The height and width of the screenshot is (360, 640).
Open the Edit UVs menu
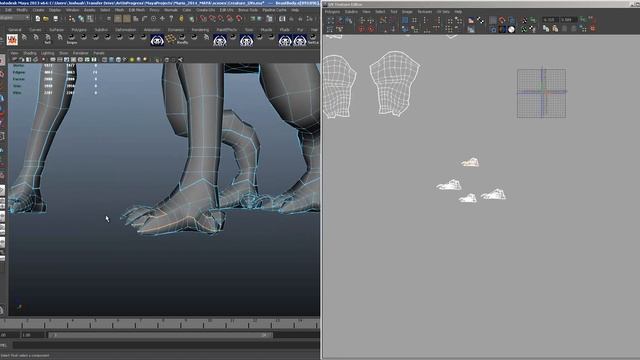click(x=227, y=10)
